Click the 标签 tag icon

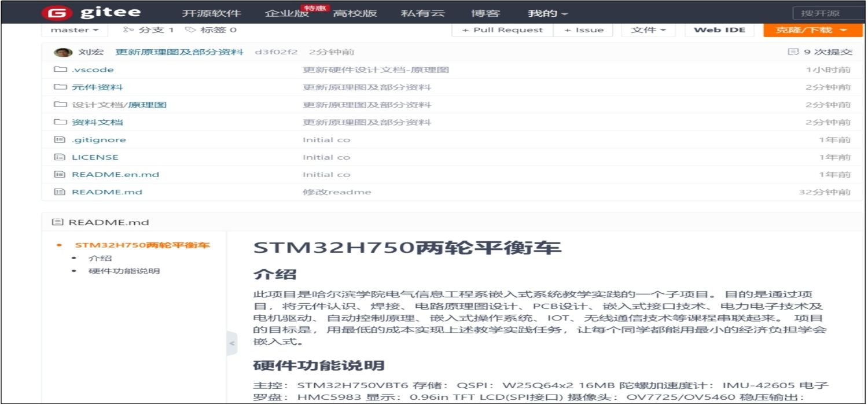[x=190, y=30]
